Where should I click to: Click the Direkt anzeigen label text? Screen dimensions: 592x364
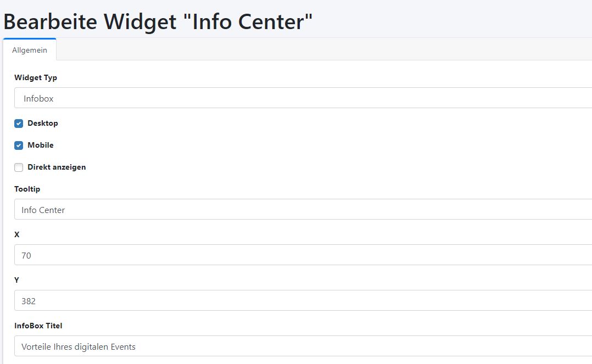pos(57,167)
